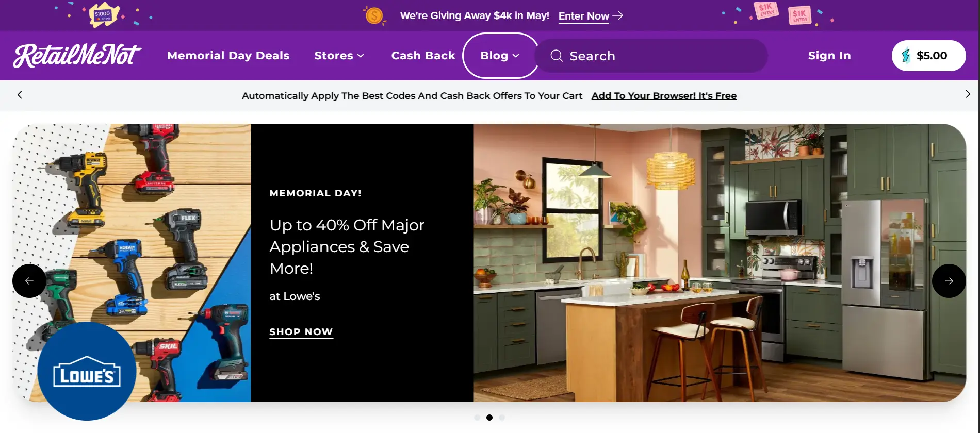Click the power drills promo image
This screenshot has width=980, height=433.
click(x=132, y=263)
